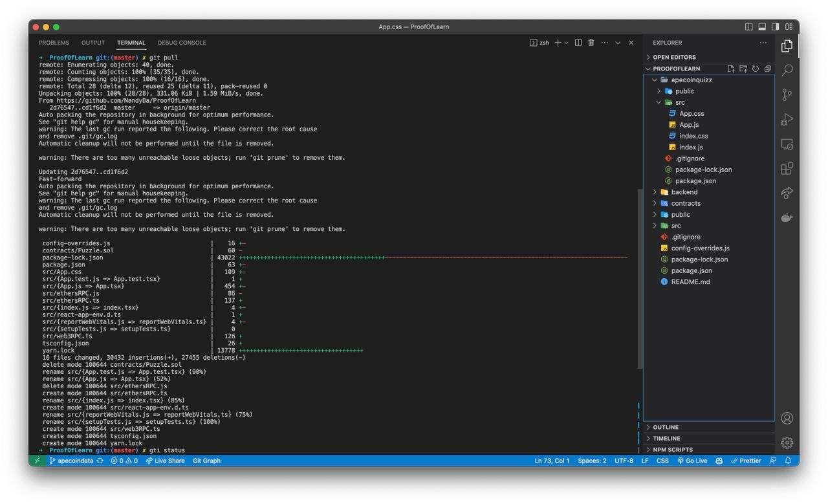Open notifications bell in status bar

point(788,461)
